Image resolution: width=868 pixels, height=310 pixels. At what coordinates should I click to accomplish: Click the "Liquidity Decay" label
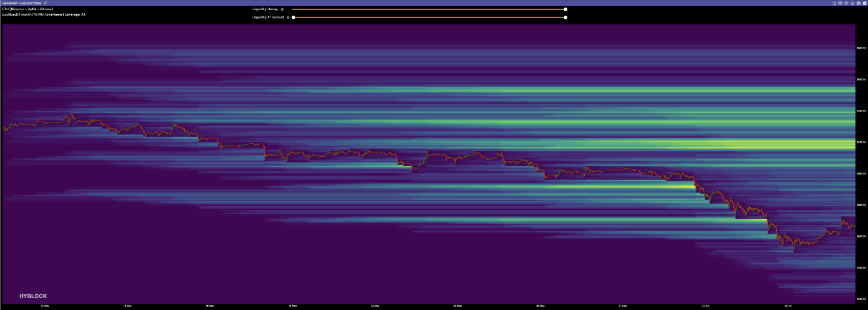265,9
